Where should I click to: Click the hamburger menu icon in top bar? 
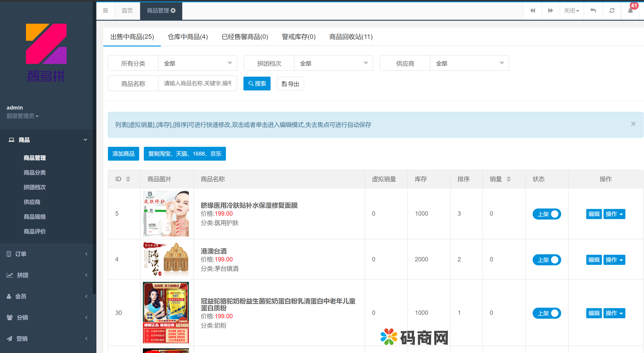[x=105, y=11]
